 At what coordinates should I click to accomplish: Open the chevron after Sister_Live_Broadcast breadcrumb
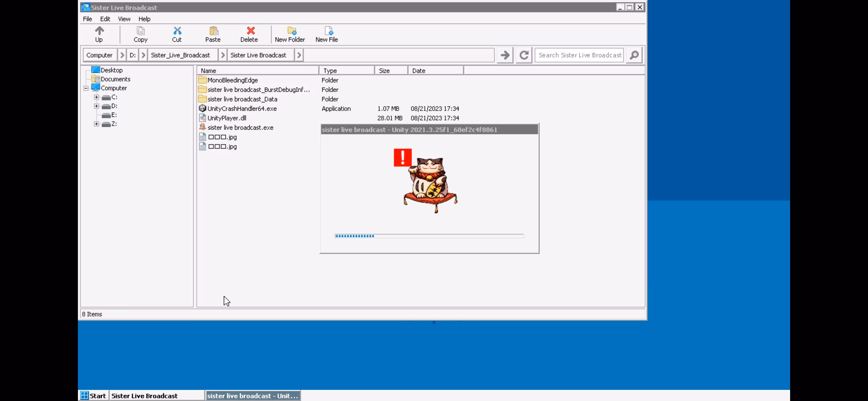[x=223, y=55]
